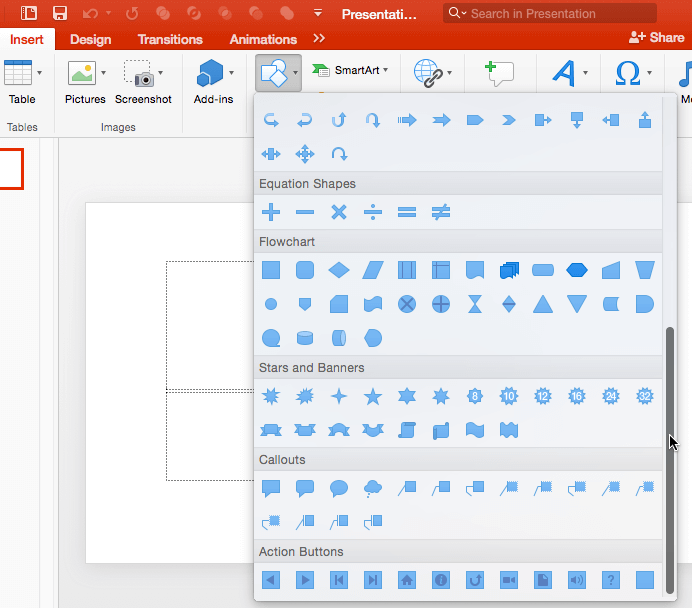Select the Help question mark action button
The width and height of the screenshot is (692, 608).
(x=611, y=580)
